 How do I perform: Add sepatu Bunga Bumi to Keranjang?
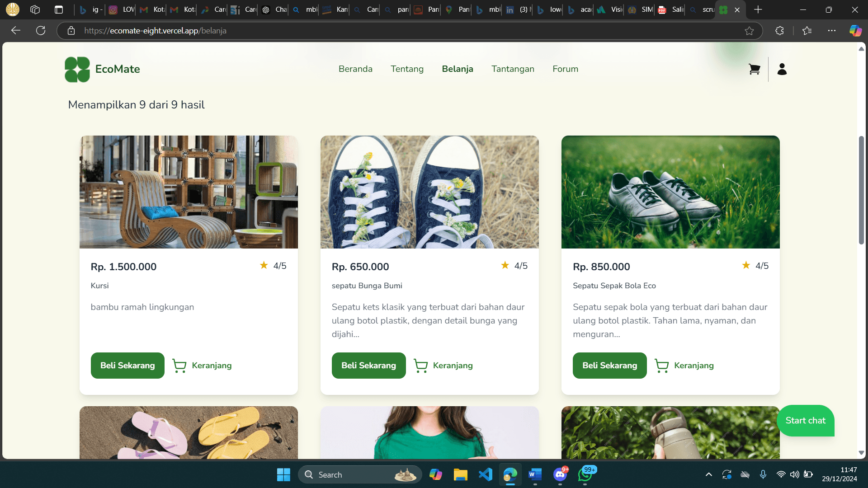click(443, 366)
